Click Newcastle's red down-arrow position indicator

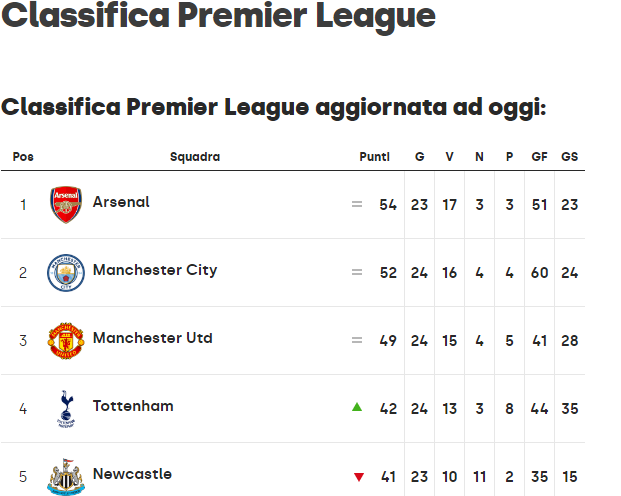click(359, 477)
